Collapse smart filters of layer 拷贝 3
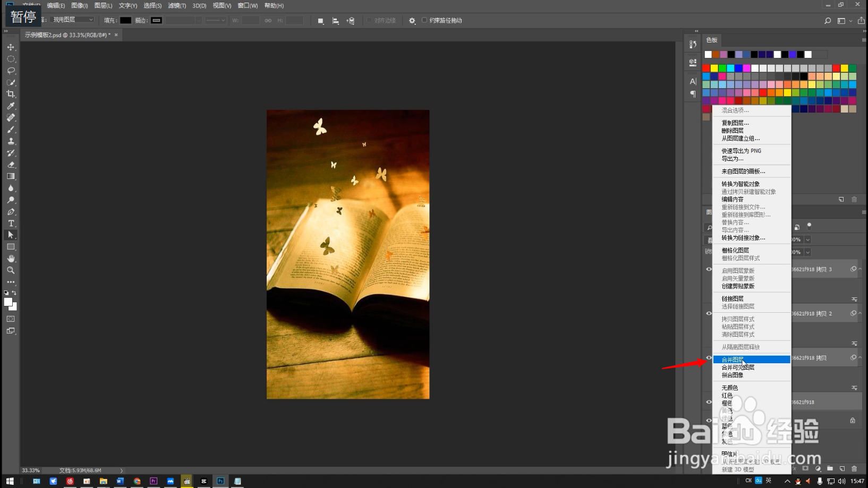The width and height of the screenshot is (868, 488). click(x=860, y=269)
